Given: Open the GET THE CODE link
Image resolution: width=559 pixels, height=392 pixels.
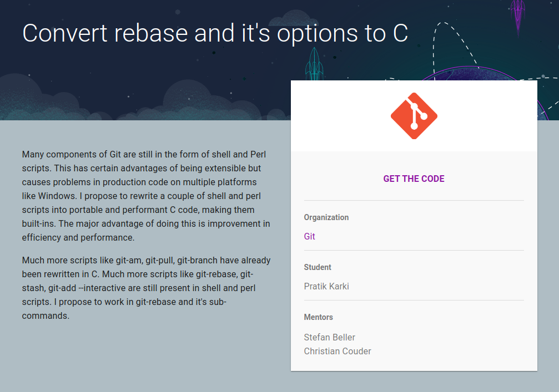Looking at the screenshot, I should click(x=414, y=179).
